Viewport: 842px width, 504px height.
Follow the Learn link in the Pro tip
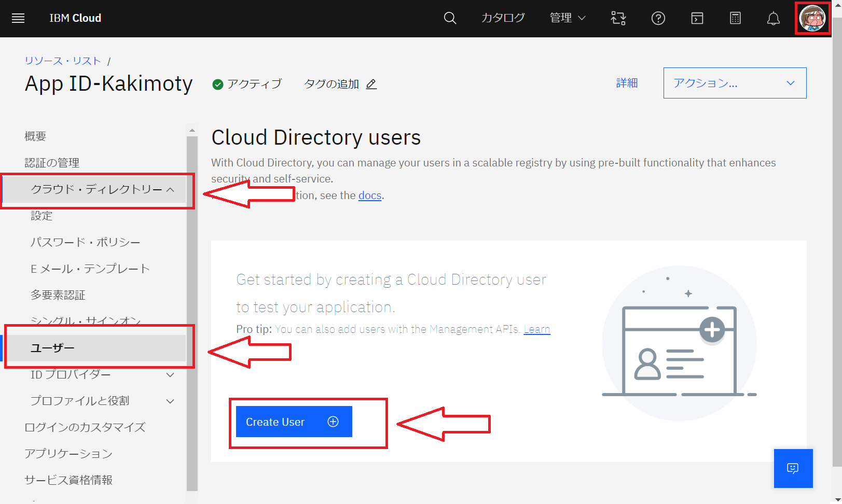pyautogui.click(x=537, y=329)
